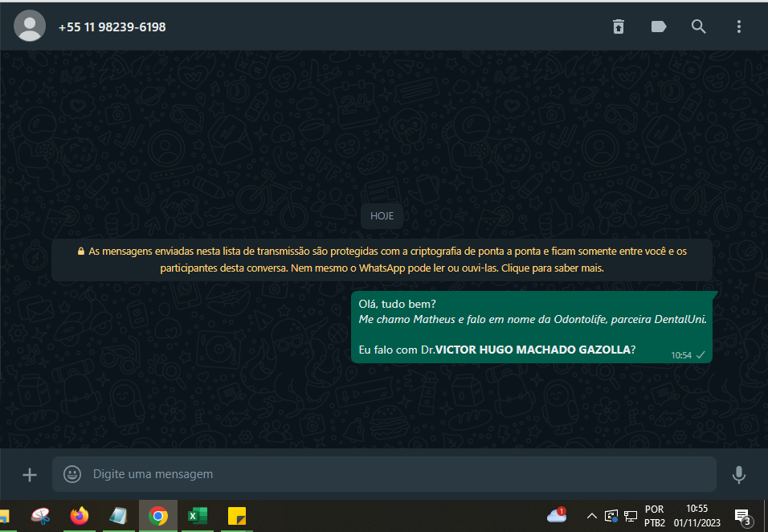Open File Explorer from the taskbar
The image size is (768, 532).
tap(4, 516)
